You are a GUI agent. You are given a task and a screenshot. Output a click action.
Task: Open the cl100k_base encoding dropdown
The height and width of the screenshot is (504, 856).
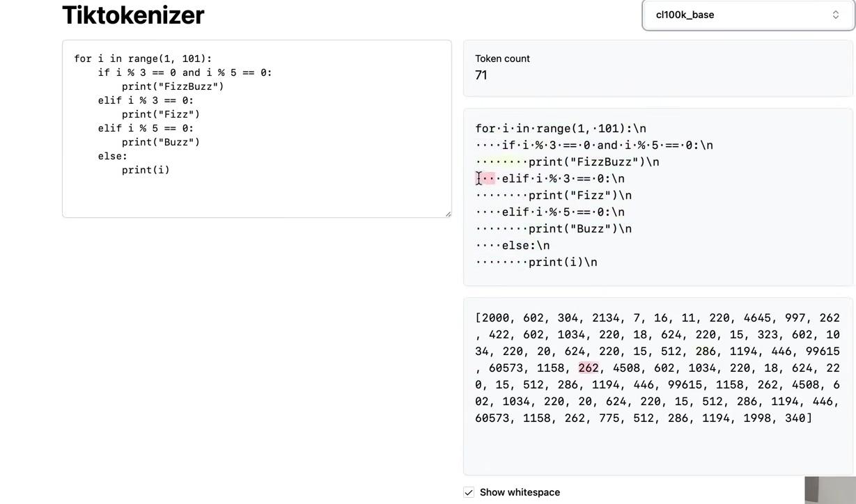(x=748, y=15)
